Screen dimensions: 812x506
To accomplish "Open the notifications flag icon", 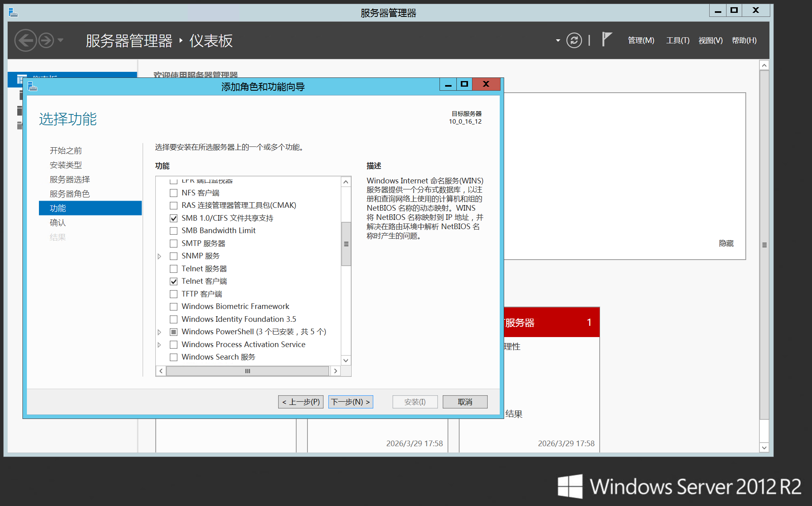I will tap(606, 40).
